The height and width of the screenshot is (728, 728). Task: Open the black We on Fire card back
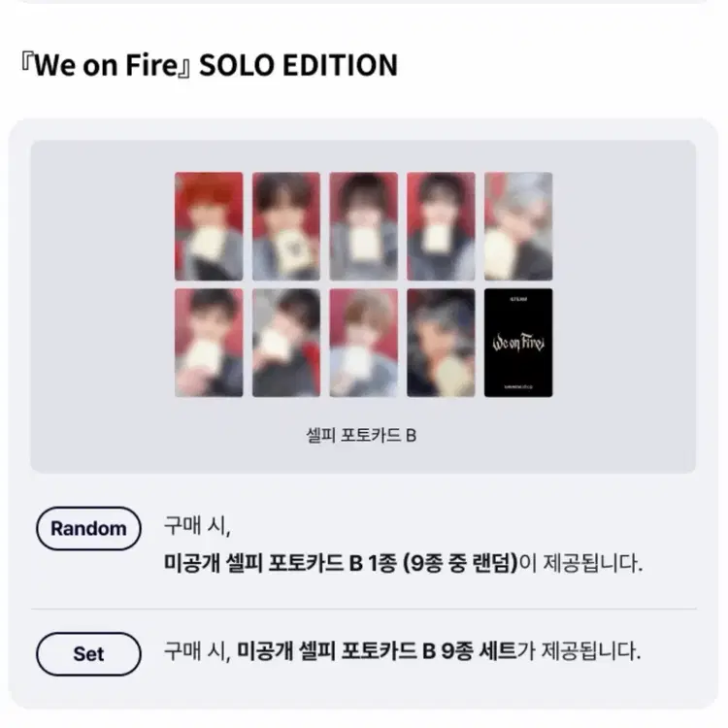pyautogui.click(x=518, y=343)
